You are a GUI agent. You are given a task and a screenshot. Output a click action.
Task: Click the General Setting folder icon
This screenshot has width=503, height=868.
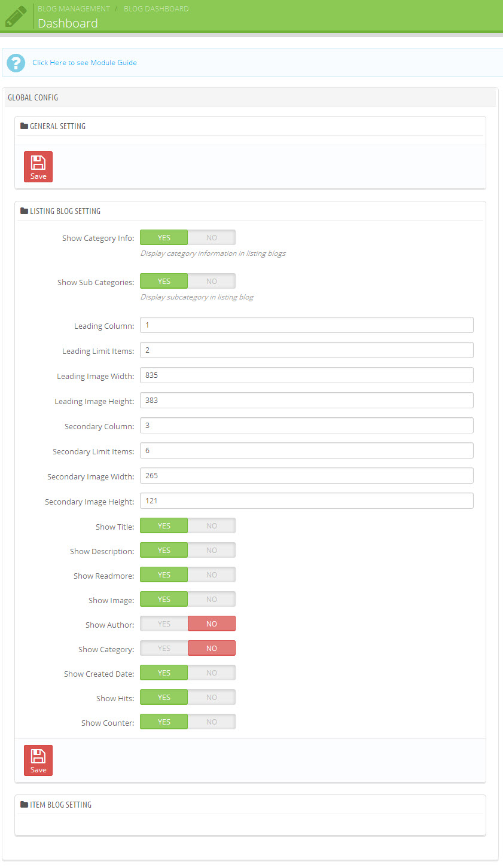coord(25,126)
